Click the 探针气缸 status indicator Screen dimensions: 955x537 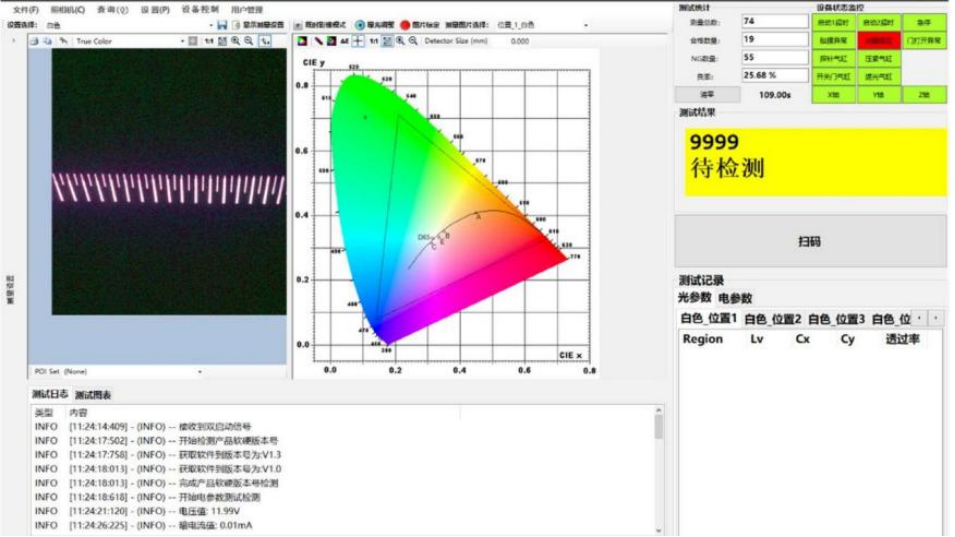click(x=834, y=59)
